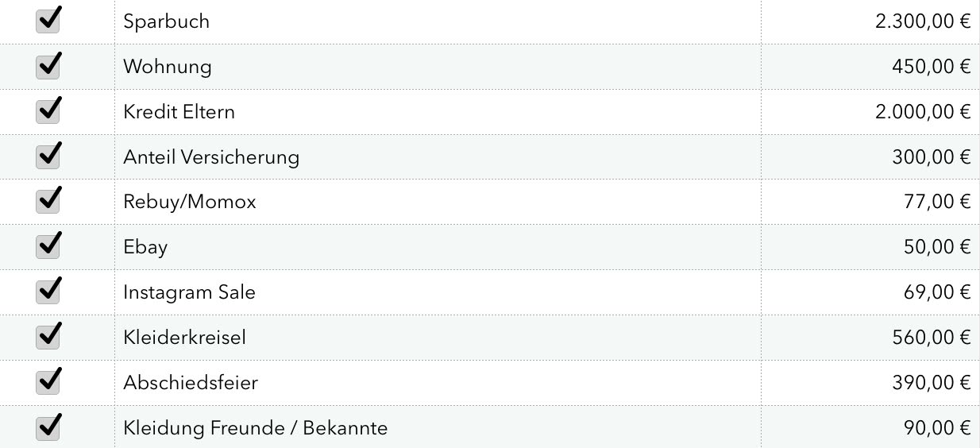Select the 2.300,00 € amount cell

click(870, 21)
